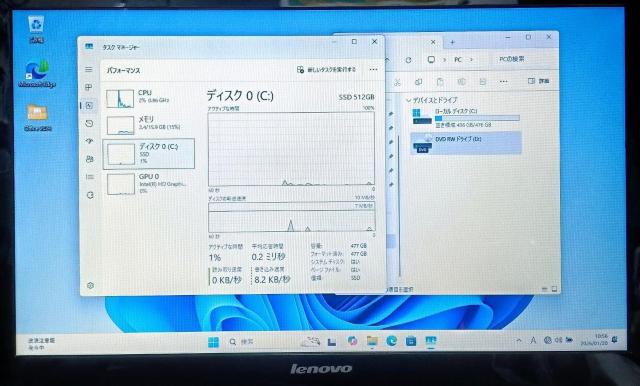Screen dimensions: 640x386
Task: Click the PCの検索 search box
Action: [523, 59]
